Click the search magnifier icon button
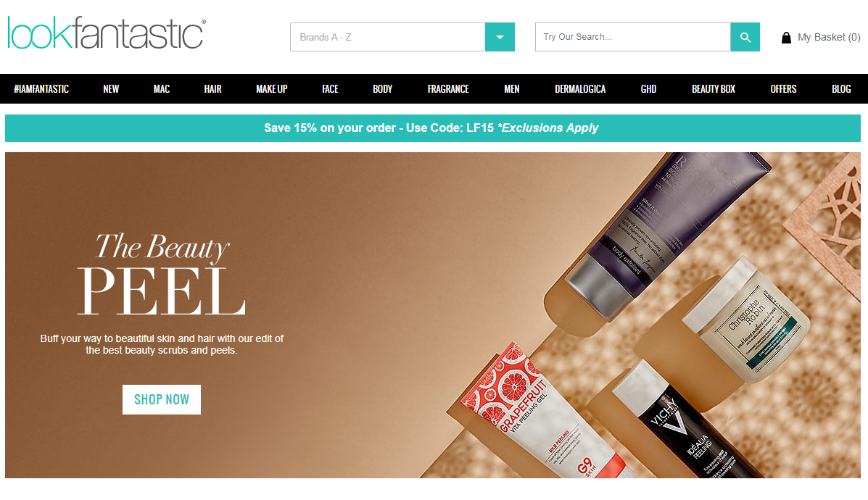 tap(745, 37)
